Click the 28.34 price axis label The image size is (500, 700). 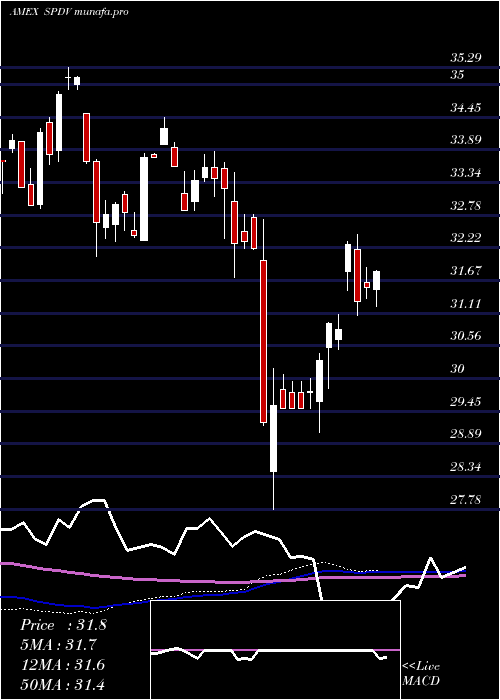(466, 467)
